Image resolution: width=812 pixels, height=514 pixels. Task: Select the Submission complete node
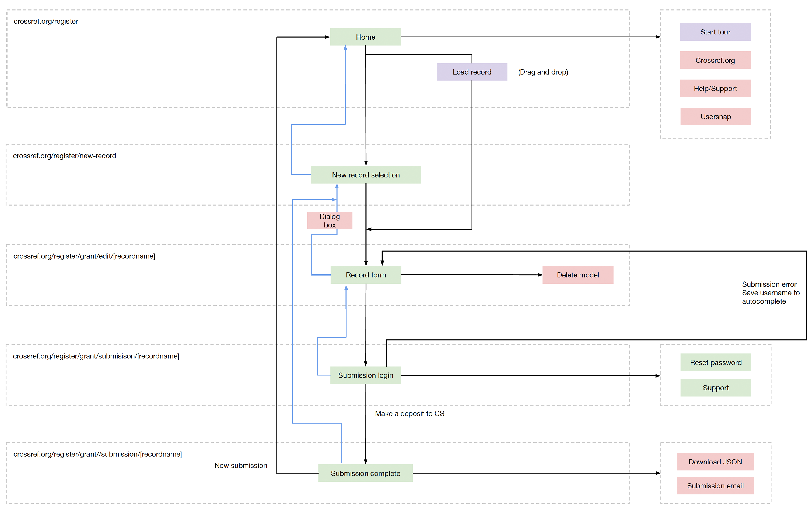[x=365, y=473]
